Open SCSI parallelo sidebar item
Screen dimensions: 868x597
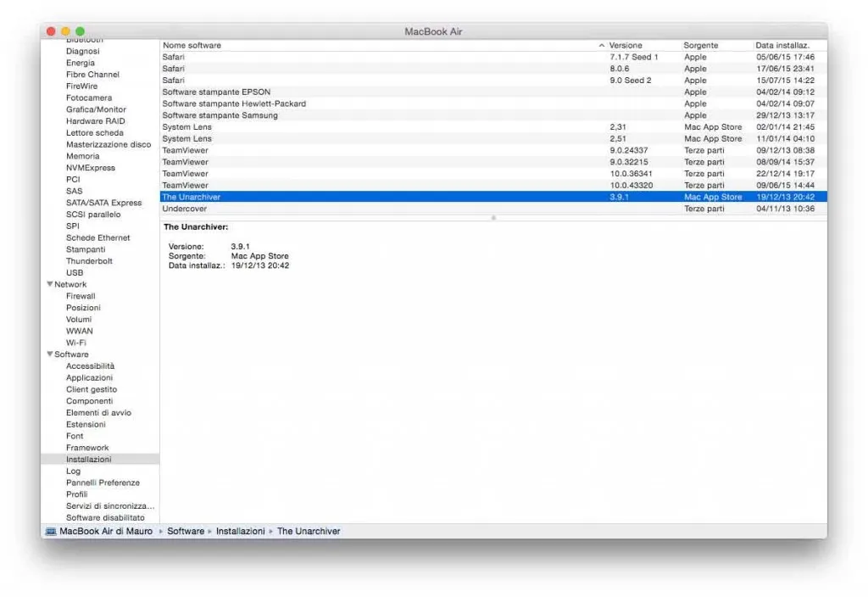(93, 214)
